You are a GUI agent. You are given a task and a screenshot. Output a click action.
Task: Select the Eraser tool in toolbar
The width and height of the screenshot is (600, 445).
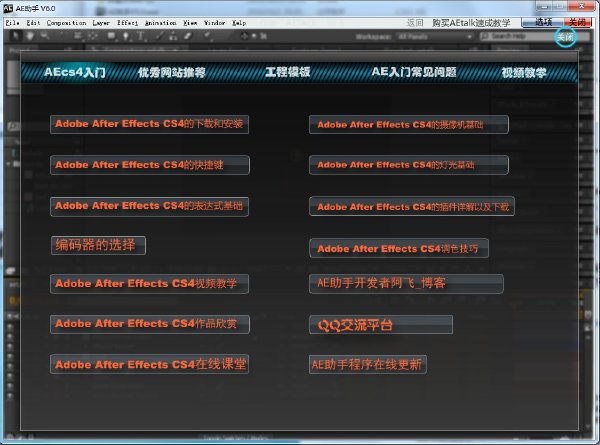click(x=188, y=36)
